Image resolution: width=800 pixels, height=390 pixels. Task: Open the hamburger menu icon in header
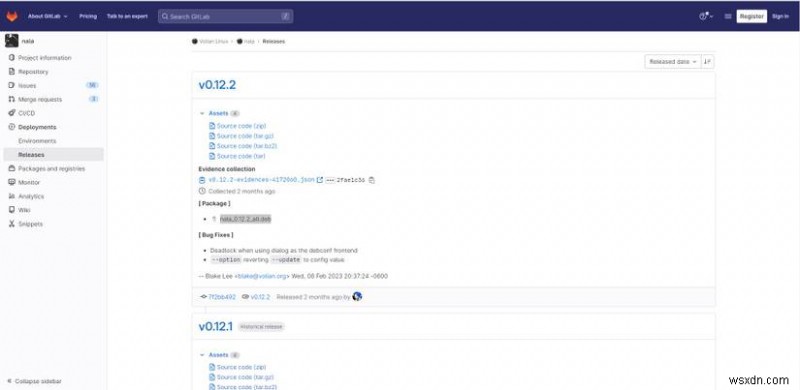(x=728, y=16)
